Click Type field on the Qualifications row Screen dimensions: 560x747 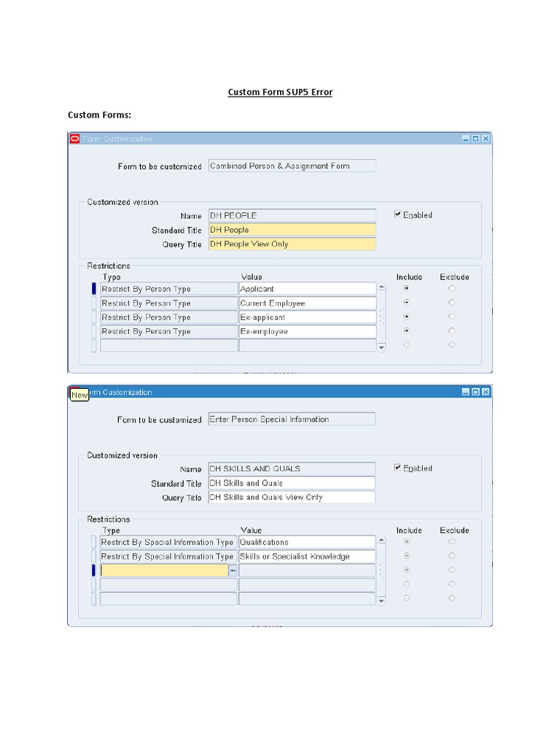(x=168, y=542)
